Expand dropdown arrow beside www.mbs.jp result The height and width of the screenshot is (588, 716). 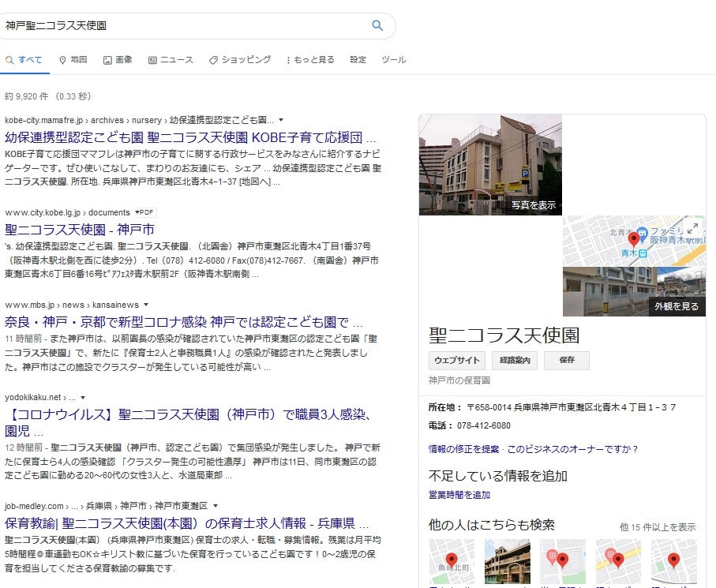point(146,305)
